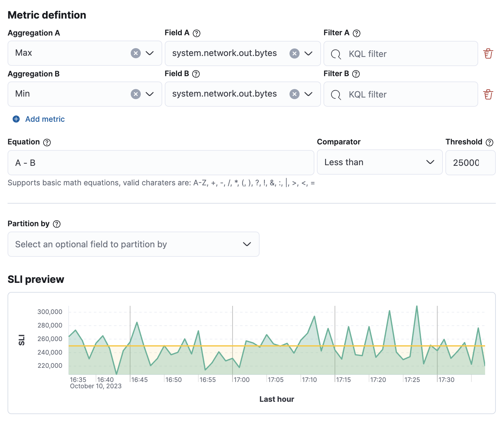Click the 17:00 tick on the chart axis
Image resolution: width=504 pixels, height=421 pixels.
(242, 380)
